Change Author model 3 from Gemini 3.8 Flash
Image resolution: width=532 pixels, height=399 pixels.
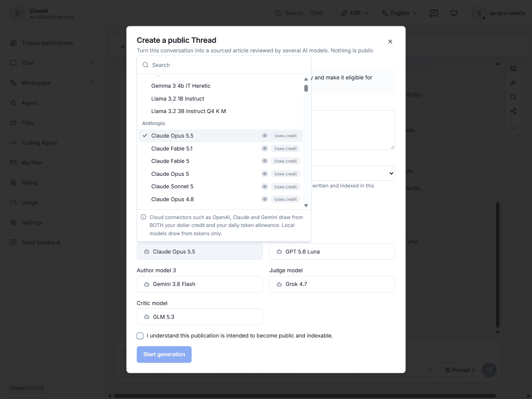pos(199,284)
